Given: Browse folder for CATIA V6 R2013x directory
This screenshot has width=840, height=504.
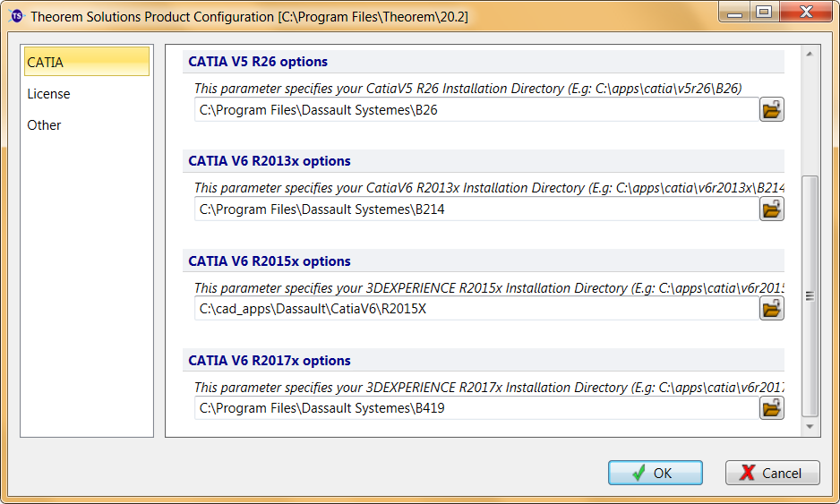Looking at the screenshot, I should (771, 209).
